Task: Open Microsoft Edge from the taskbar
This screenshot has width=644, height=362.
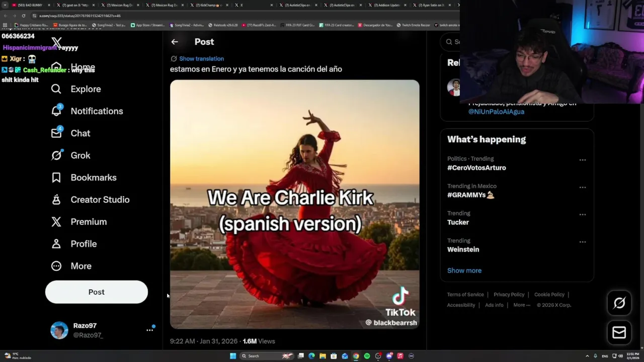Action: 311,356
